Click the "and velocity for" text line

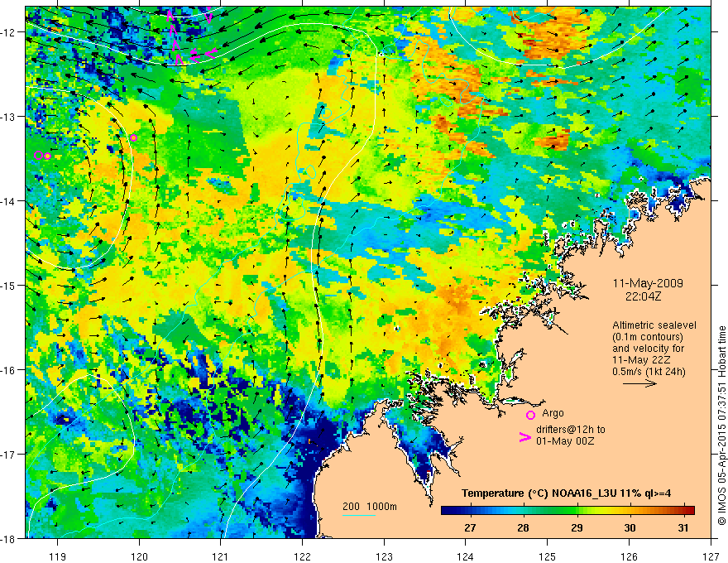pyautogui.click(x=648, y=349)
